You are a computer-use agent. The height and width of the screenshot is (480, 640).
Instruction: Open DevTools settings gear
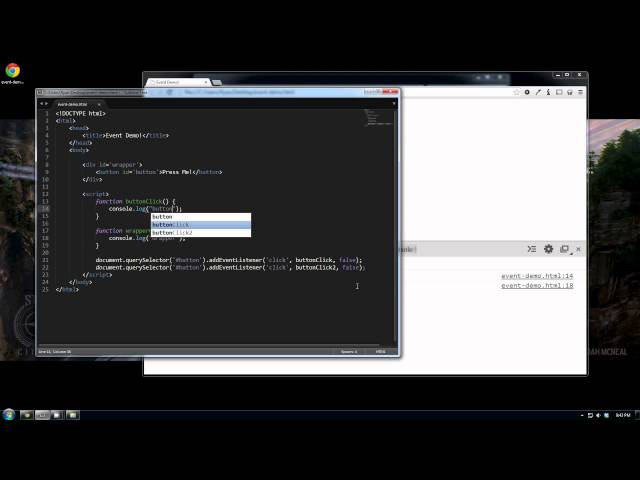548,249
